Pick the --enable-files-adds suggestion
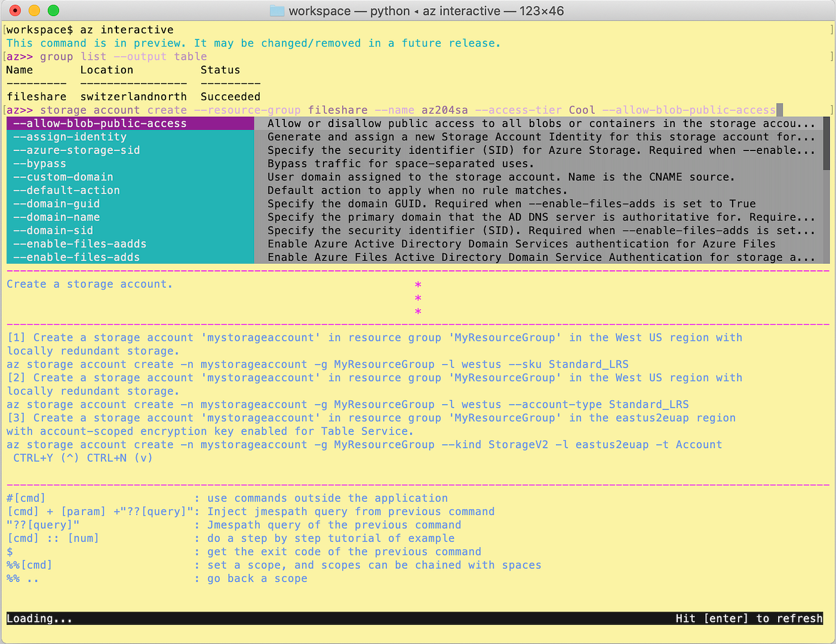 coord(130,257)
